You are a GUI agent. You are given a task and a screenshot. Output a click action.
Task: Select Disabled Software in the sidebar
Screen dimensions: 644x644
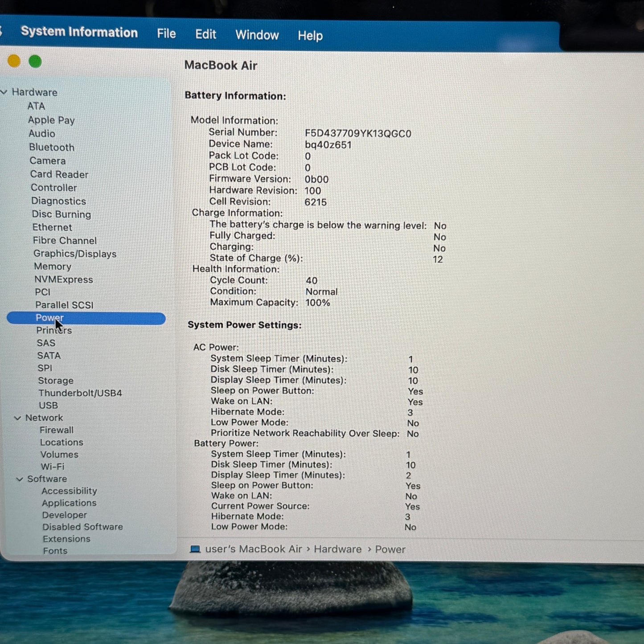82,527
